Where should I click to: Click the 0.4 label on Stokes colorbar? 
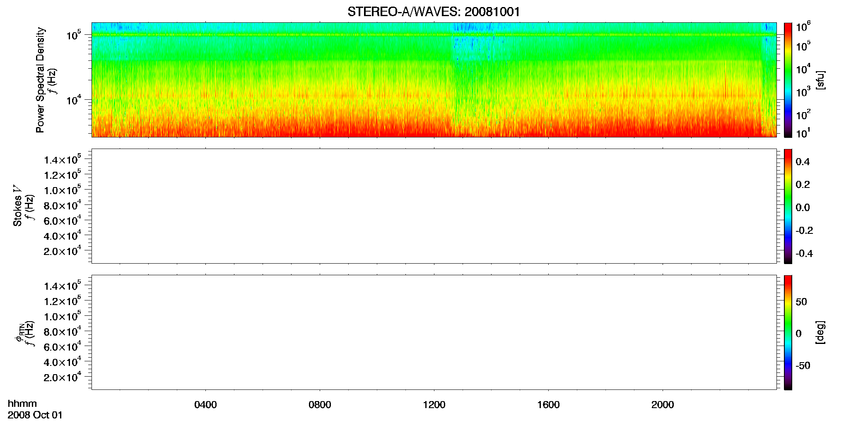point(803,162)
